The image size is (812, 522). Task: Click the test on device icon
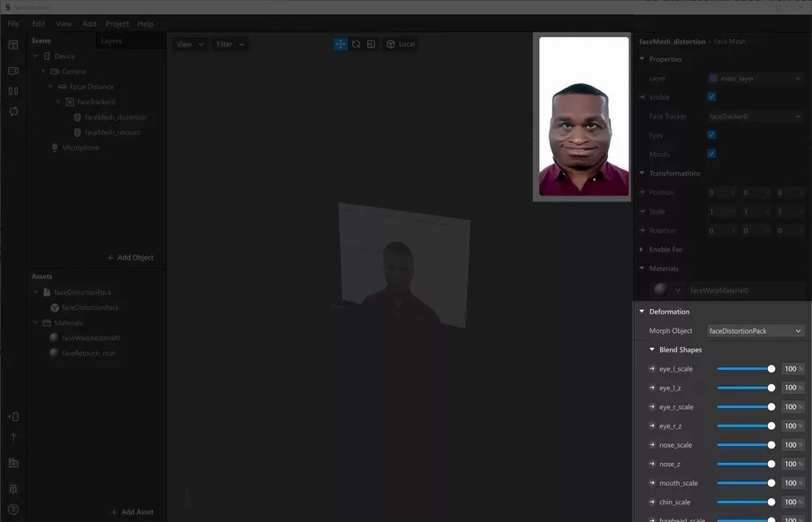click(x=13, y=417)
